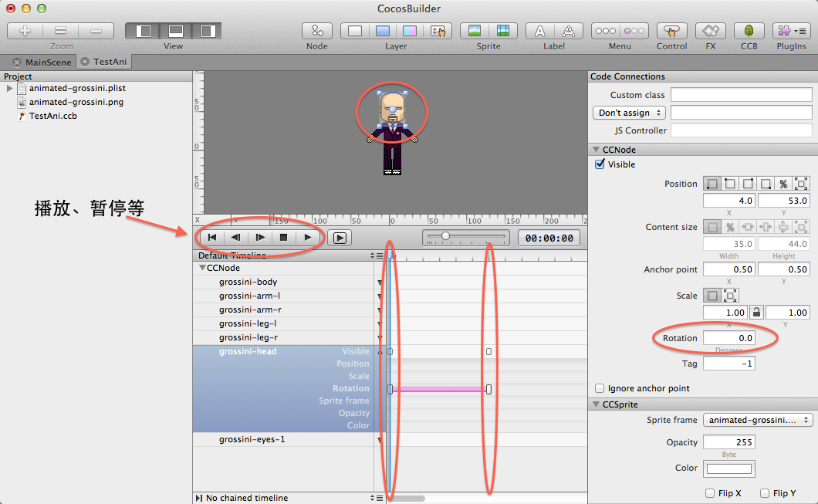Open the Color swatch picker

pyautogui.click(x=728, y=468)
